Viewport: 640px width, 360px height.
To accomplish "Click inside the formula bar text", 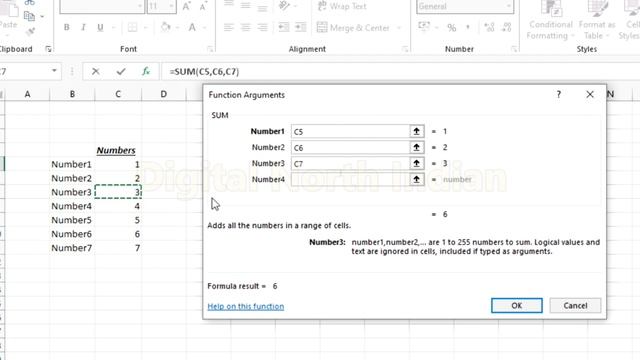I will click(204, 71).
